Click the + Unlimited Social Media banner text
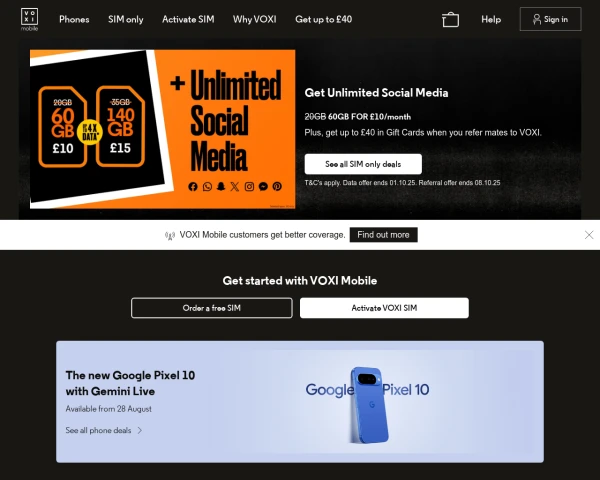 point(226,120)
